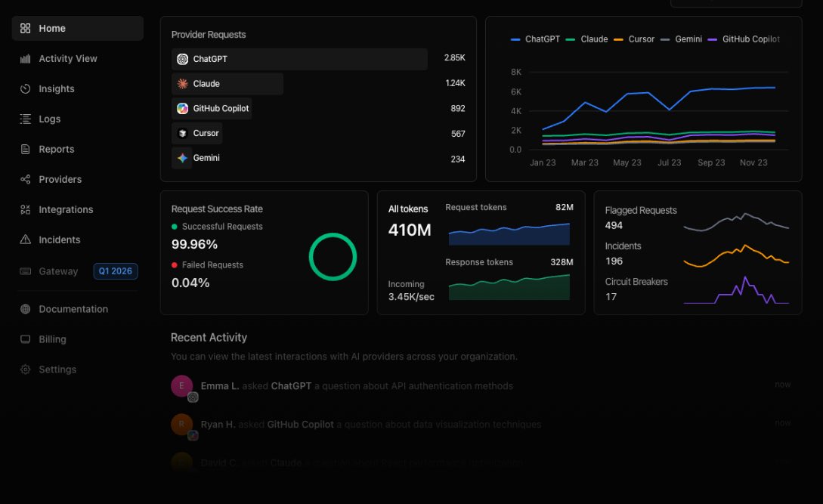This screenshot has width=823, height=504.
Task: Click the Cursor cube logo icon
Action: 182,133
